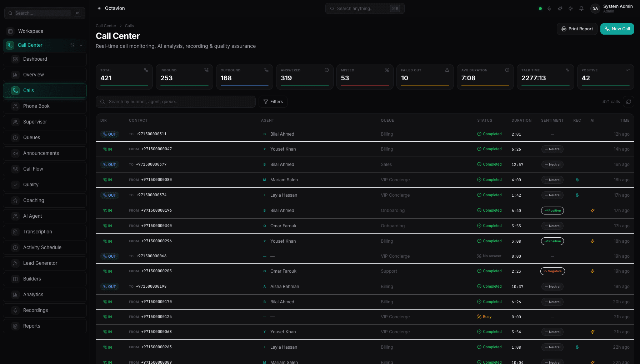The image size is (640, 364).
Task: Click recording mic icon for +971500000080
Action: 577,180
